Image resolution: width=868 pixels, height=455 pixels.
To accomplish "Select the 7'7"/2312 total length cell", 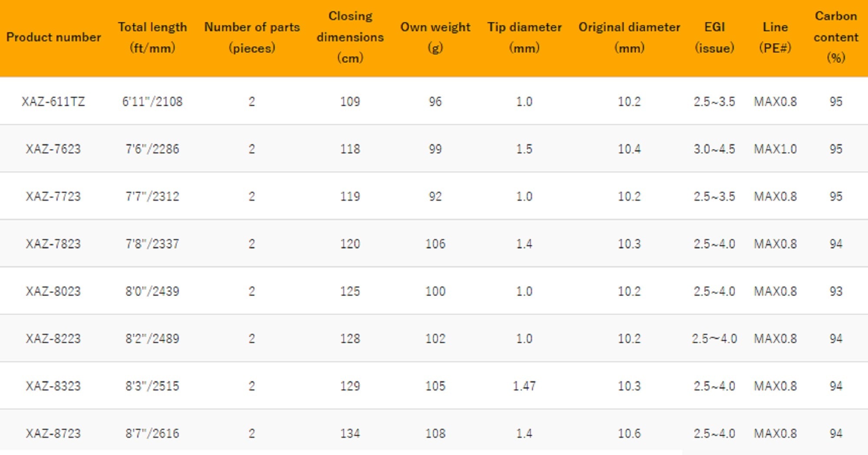I will coord(152,196).
